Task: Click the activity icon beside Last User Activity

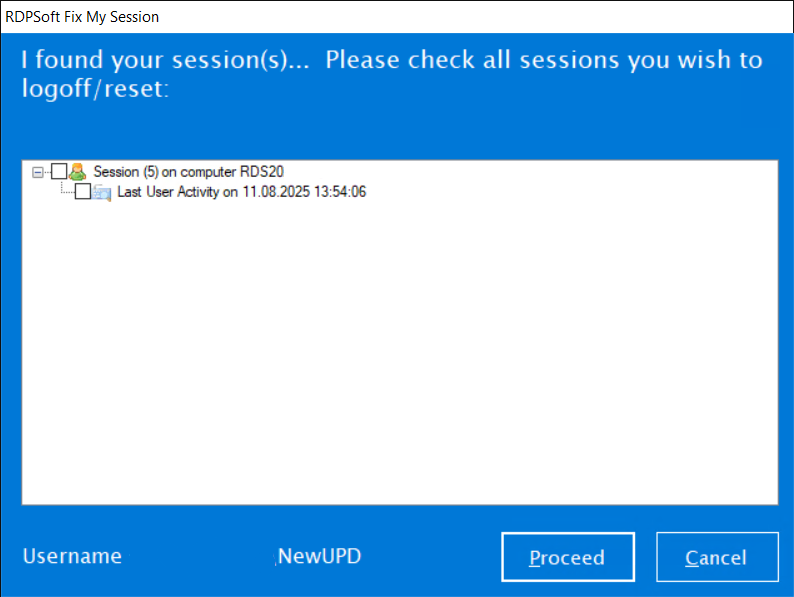Action: click(101, 192)
